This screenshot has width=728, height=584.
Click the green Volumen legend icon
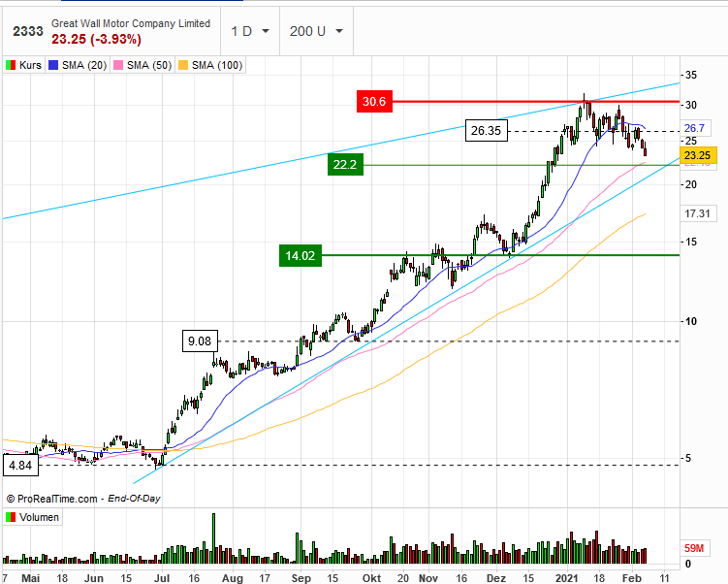11,517
